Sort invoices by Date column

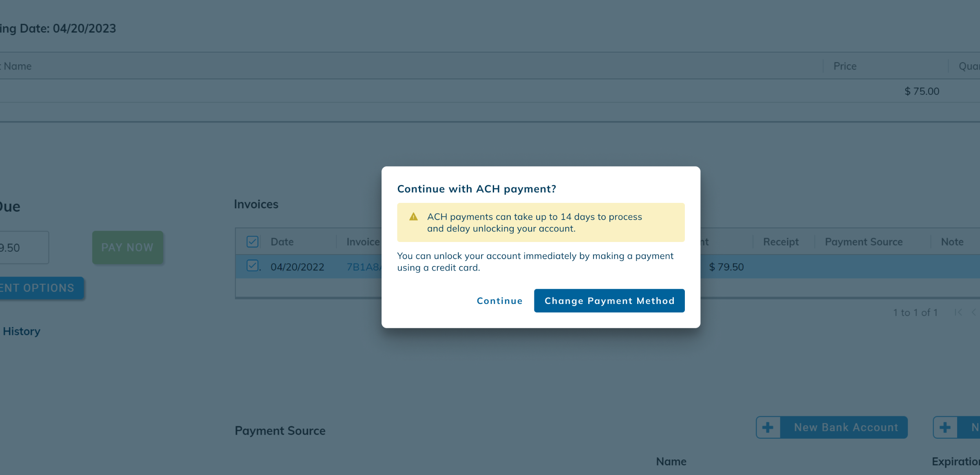(x=282, y=242)
